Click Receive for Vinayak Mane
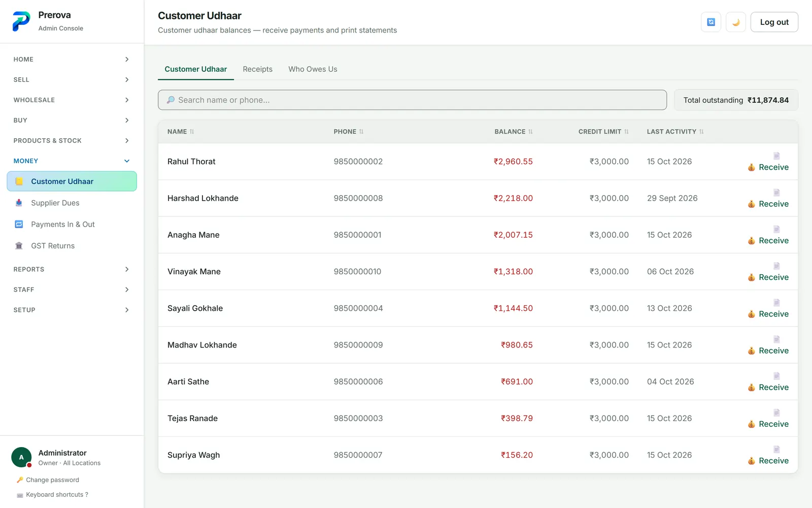812x508 pixels. pos(768,277)
